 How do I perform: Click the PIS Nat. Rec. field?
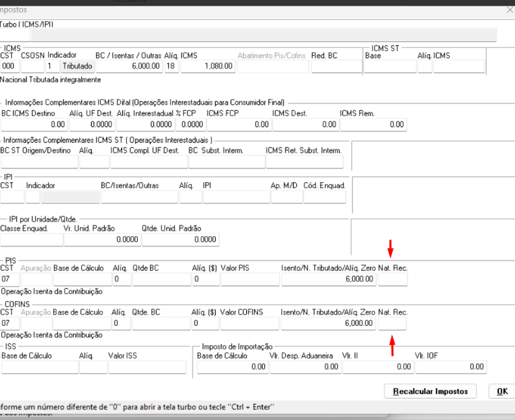[393, 279]
